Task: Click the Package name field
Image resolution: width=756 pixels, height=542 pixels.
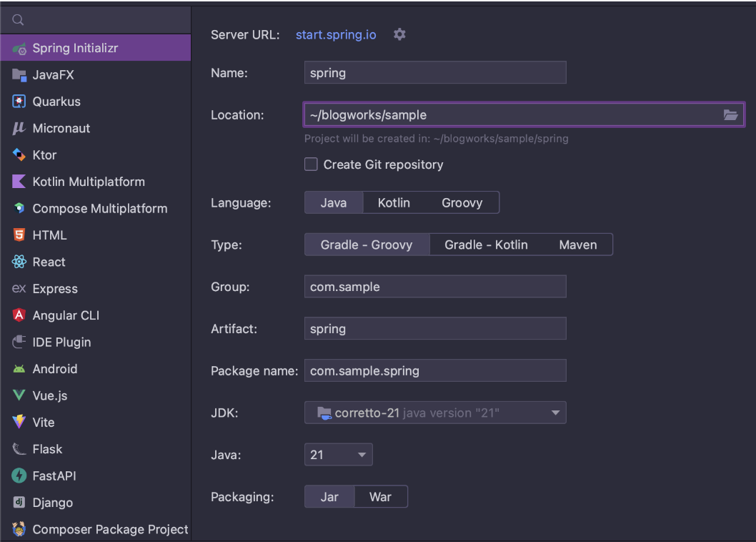Action: click(435, 370)
